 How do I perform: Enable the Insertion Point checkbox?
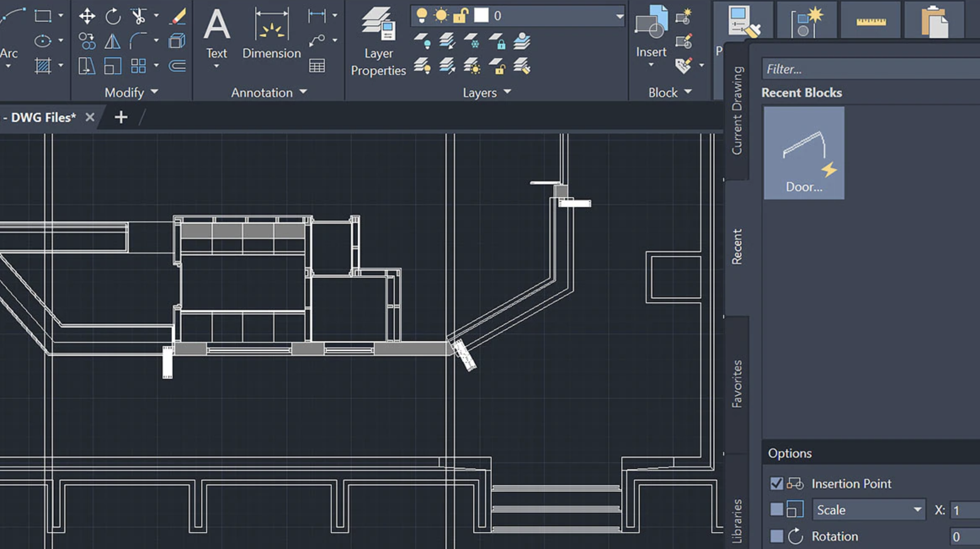coord(777,483)
